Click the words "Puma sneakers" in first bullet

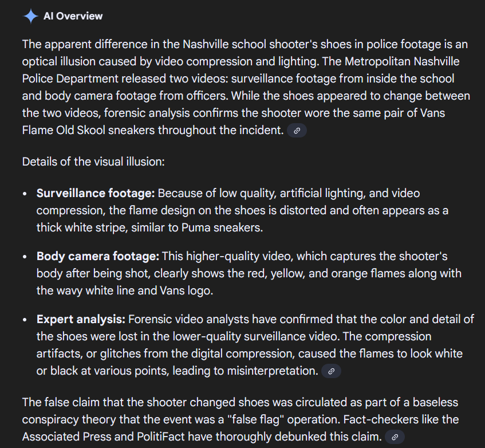tap(222, 227)
